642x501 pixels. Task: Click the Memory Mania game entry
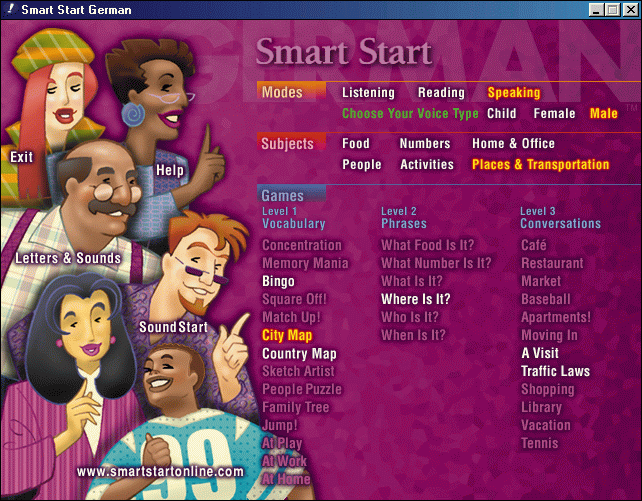click(305, 263)
